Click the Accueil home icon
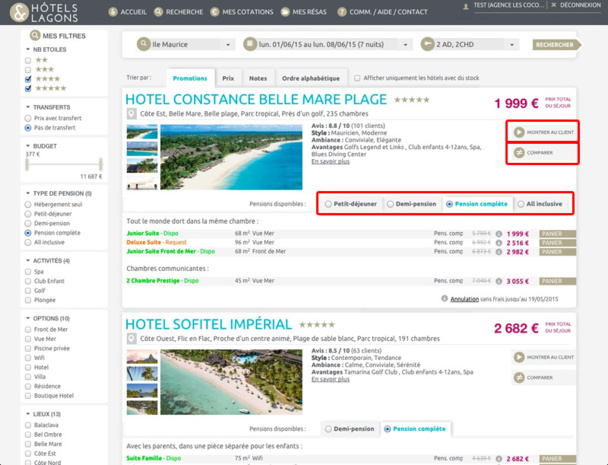608x465 pixels. tap(111, 12)
